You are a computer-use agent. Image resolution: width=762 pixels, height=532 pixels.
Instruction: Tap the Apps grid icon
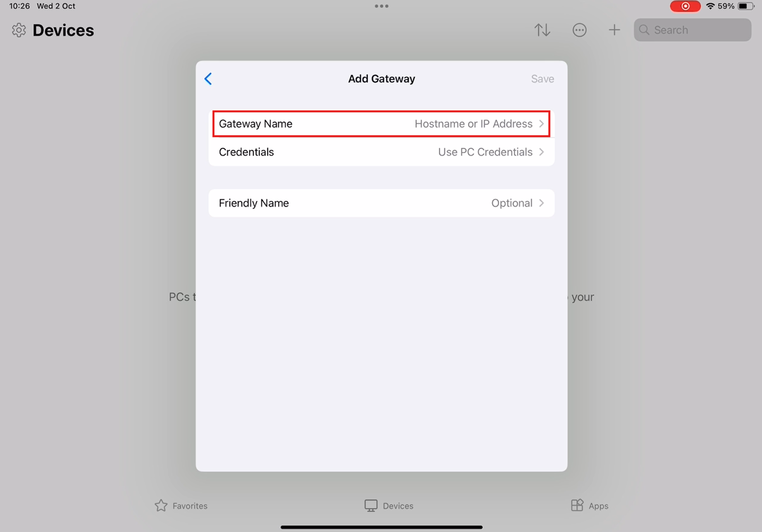tap(577, 505)
